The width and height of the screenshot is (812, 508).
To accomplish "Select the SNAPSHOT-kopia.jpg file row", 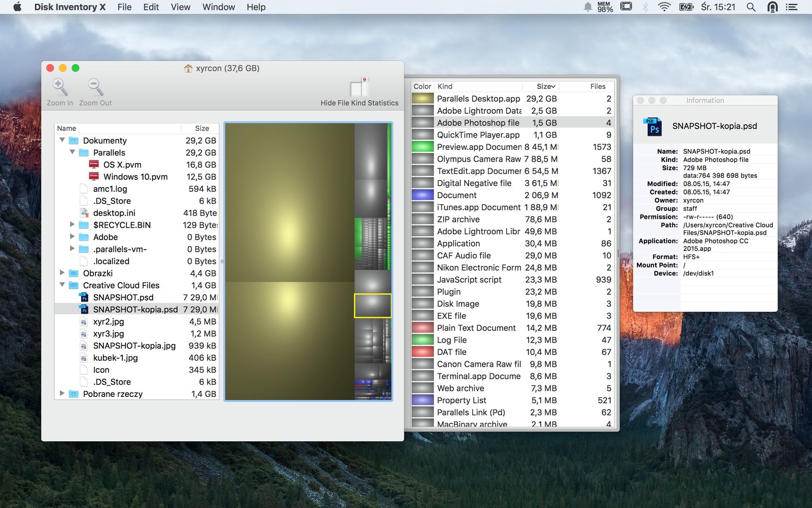I will (137, 346).
